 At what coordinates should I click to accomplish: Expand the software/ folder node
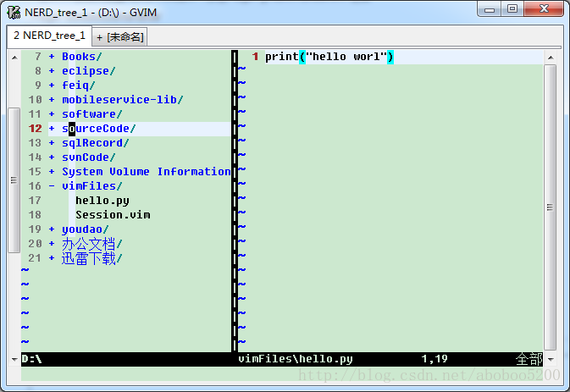(x=52, y=114)
